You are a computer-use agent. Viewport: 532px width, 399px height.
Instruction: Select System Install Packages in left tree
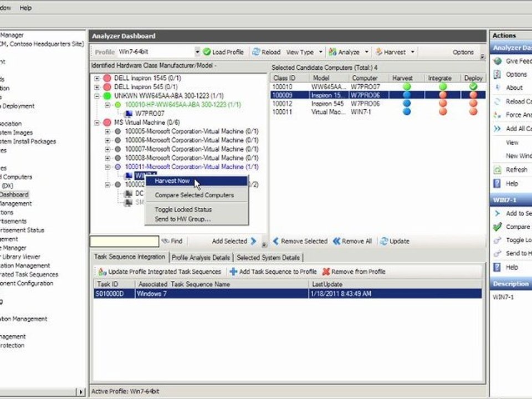(28, 141)
